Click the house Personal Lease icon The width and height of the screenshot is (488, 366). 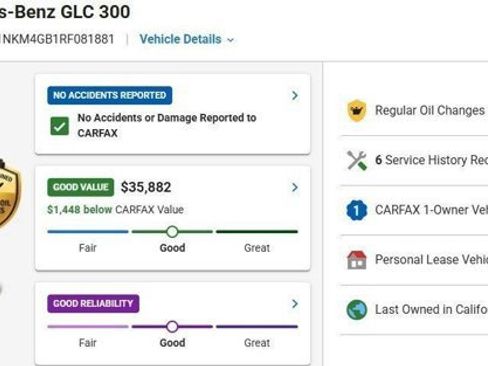(x=357, y=260)
